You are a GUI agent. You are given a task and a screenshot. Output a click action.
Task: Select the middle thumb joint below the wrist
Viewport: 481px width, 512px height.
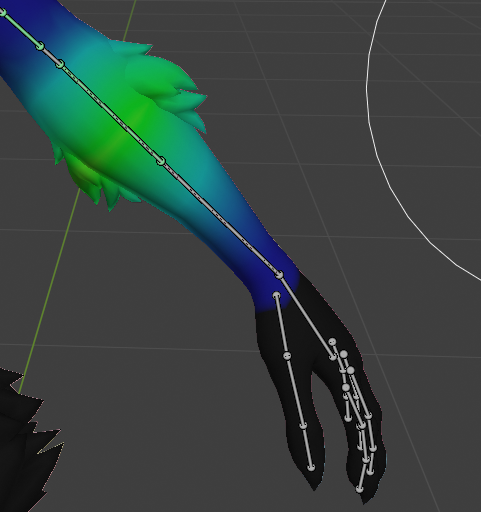pyautogui.click(x=287, y=356)
